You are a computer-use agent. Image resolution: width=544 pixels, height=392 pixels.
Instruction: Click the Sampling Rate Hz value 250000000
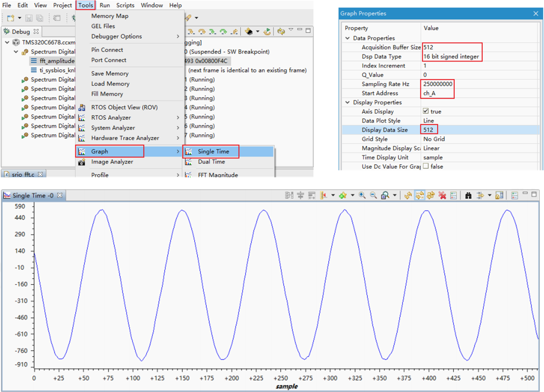tap(438, 84)
